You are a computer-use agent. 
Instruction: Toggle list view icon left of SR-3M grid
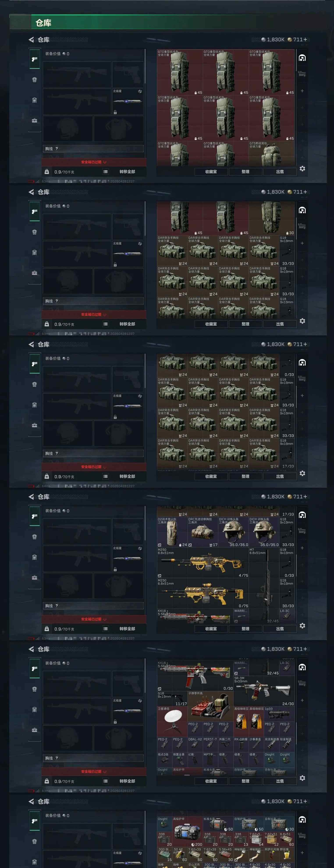(x=106, y=781)
